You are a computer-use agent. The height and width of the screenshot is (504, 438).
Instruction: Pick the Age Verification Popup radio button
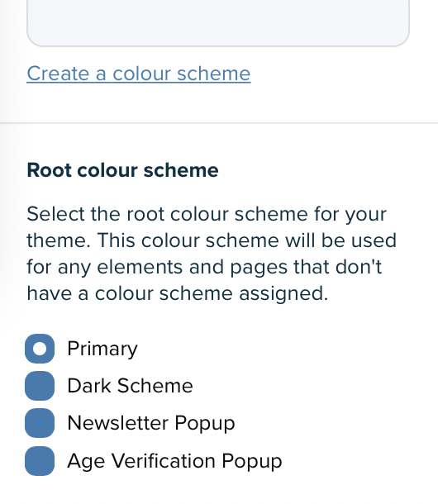(40, 461)
